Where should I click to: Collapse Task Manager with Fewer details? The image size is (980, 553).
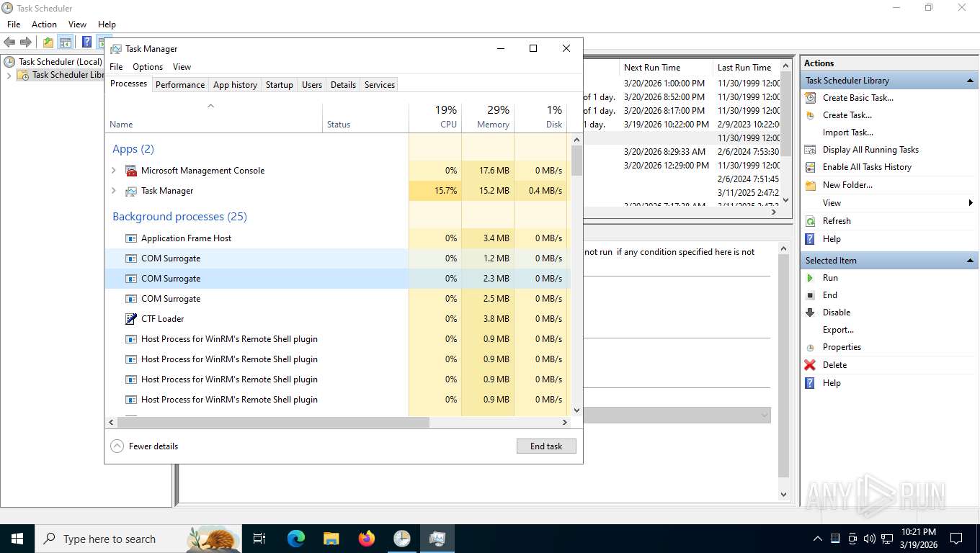pos(144,446)
